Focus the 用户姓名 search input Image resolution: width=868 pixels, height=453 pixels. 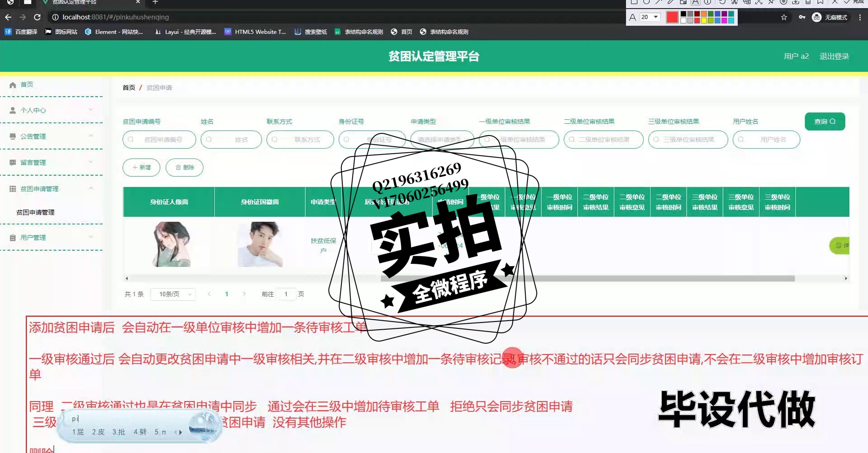pos(766,140)
